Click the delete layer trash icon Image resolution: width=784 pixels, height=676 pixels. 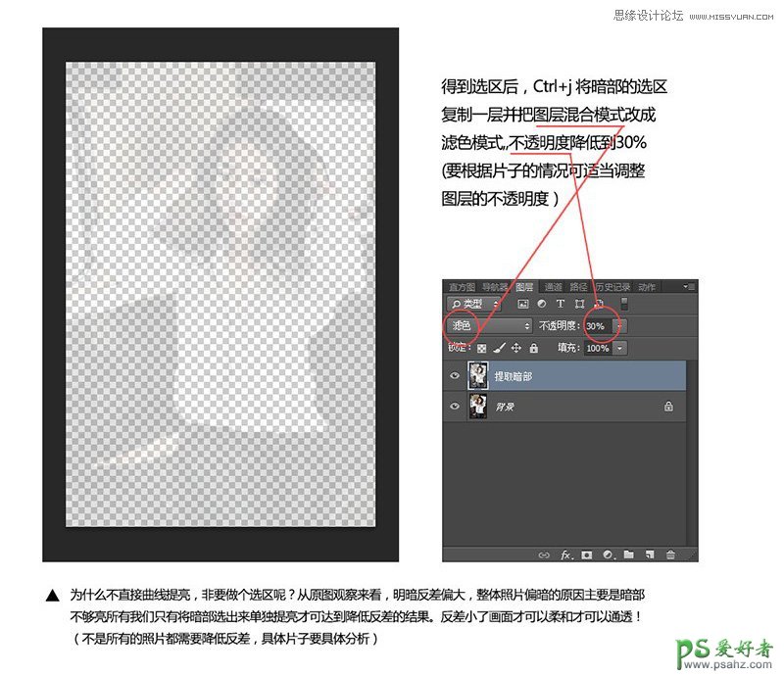point(670,555)
